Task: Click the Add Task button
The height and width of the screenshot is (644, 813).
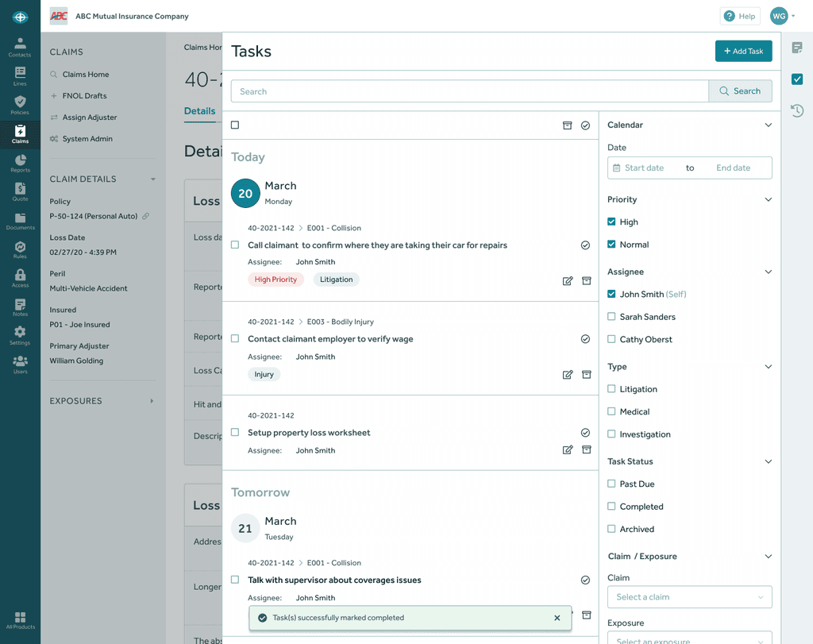Action: pyautogui.click(x=743, y=51)
